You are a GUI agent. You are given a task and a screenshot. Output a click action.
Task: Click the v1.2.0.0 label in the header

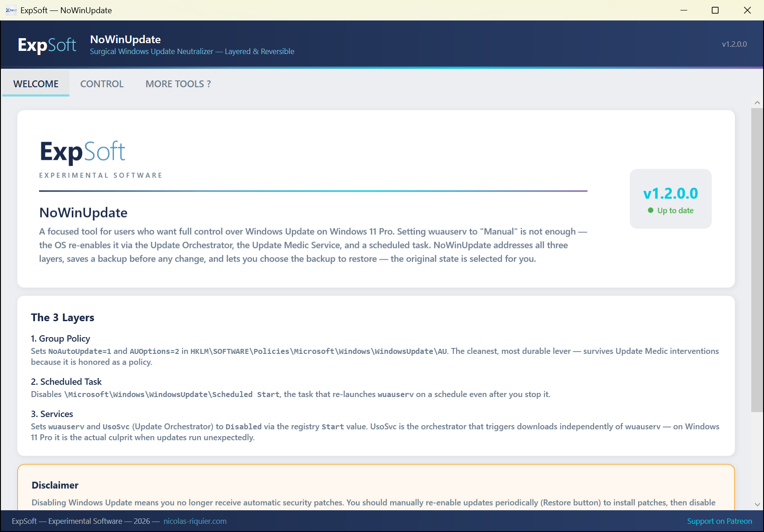734,44
